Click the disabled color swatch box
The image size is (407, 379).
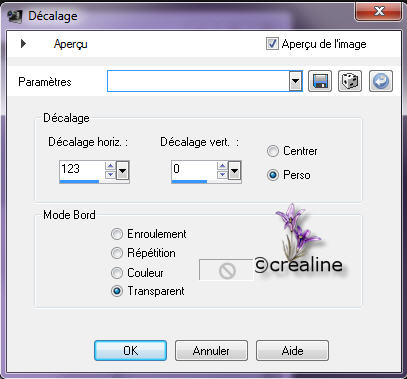pyautogui.click(x=227, y=270)
